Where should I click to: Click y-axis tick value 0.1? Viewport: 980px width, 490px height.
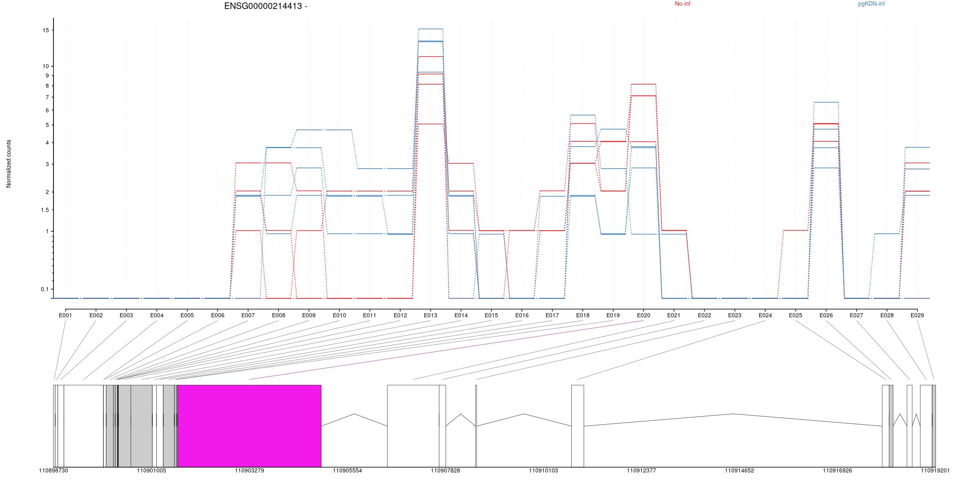(x=45, y=290)
